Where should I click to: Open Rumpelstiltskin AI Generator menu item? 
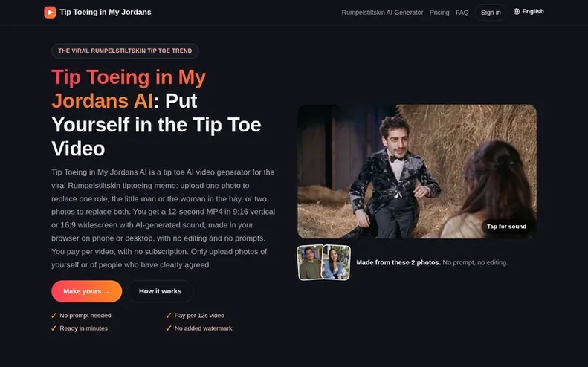[382, 13]
